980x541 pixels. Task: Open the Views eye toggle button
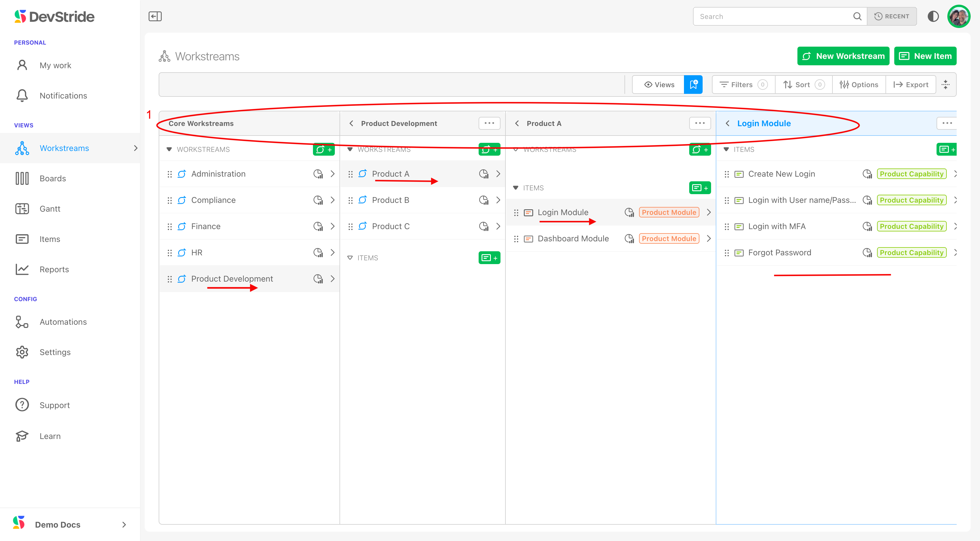659,85
